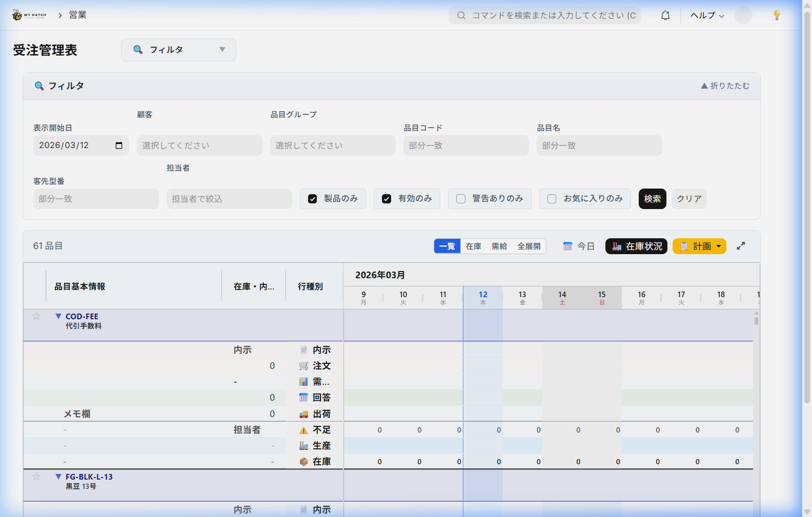Click the notification bell icon

(665, 15)
